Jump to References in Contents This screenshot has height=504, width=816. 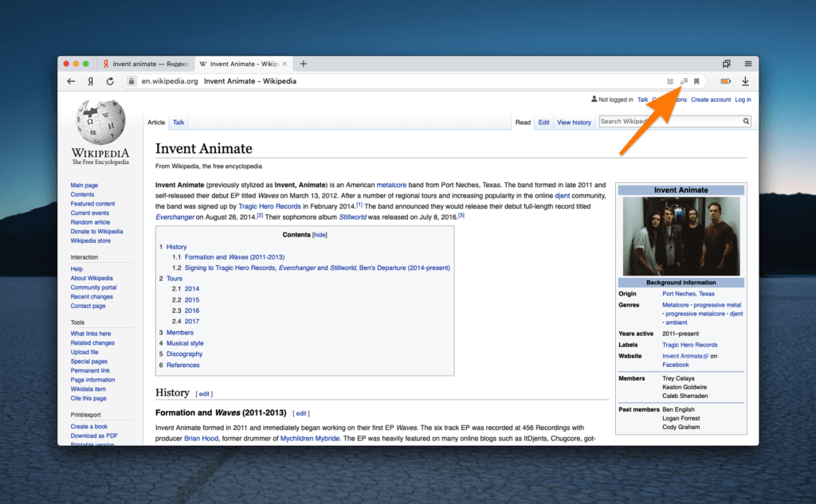182,365
